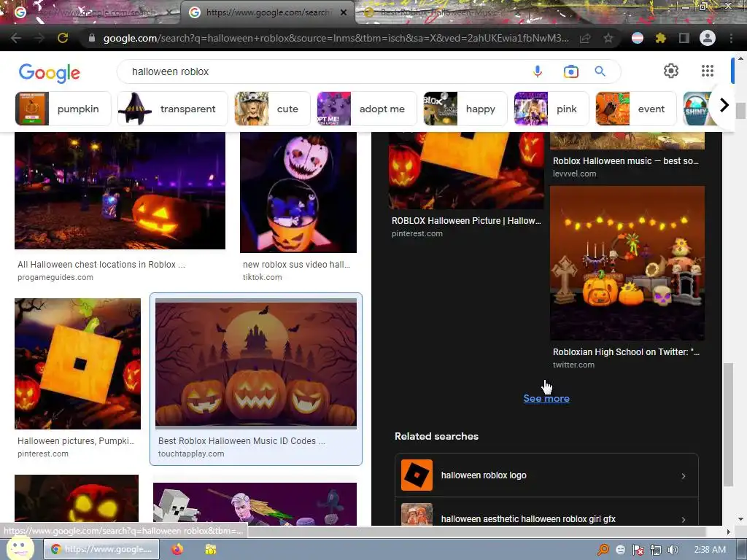Open the side panel icon
This screenshot has width=747, height=560.
click(684, 38)
